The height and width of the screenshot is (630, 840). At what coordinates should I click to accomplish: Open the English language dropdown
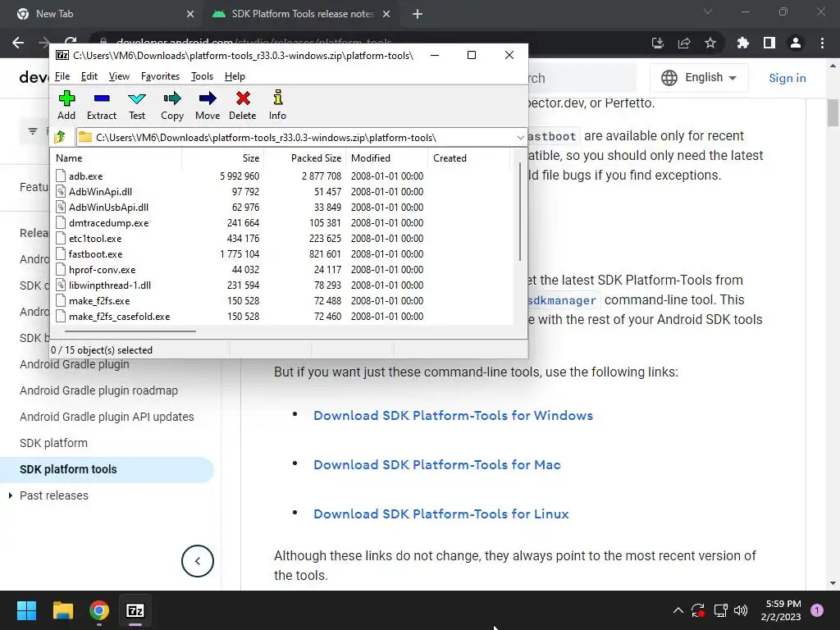click(x=699, y=78)
